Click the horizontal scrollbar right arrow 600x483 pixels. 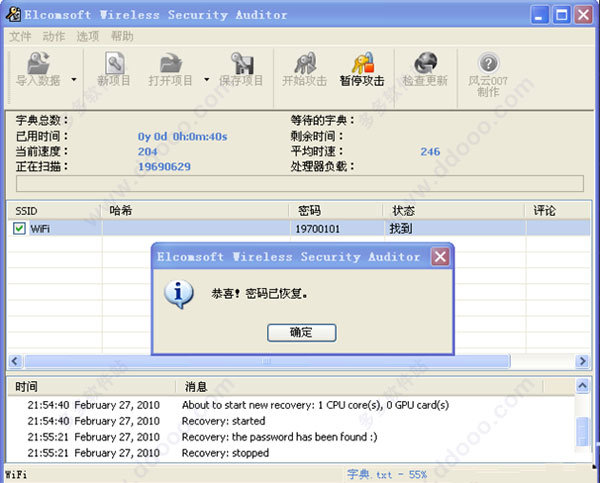point(582,361)
